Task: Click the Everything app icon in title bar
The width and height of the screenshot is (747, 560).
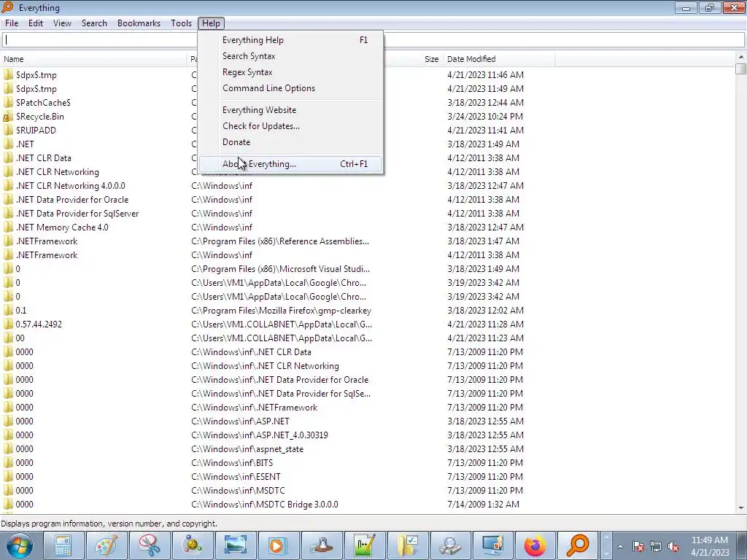Action: (x=7, y=7)
